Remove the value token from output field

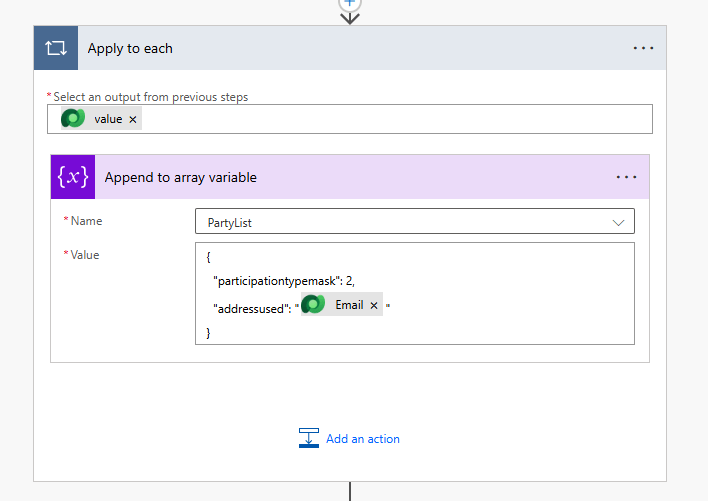click(133, 119)
